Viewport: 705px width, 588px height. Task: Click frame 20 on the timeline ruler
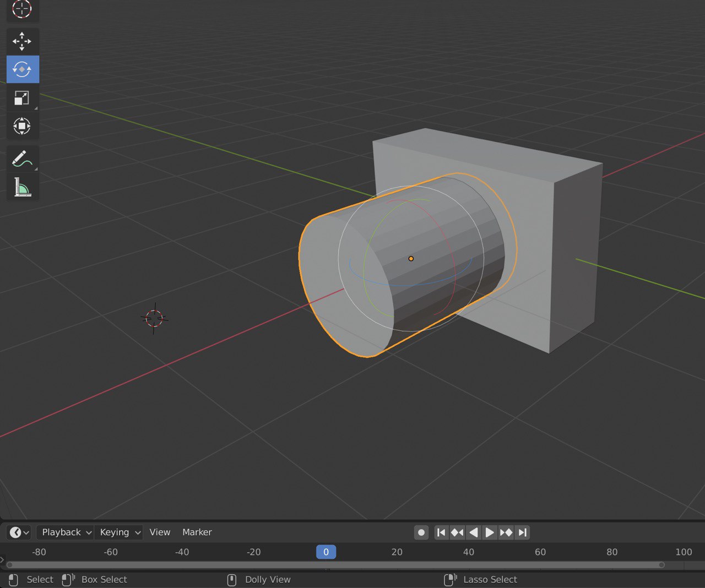click(397, 552)
